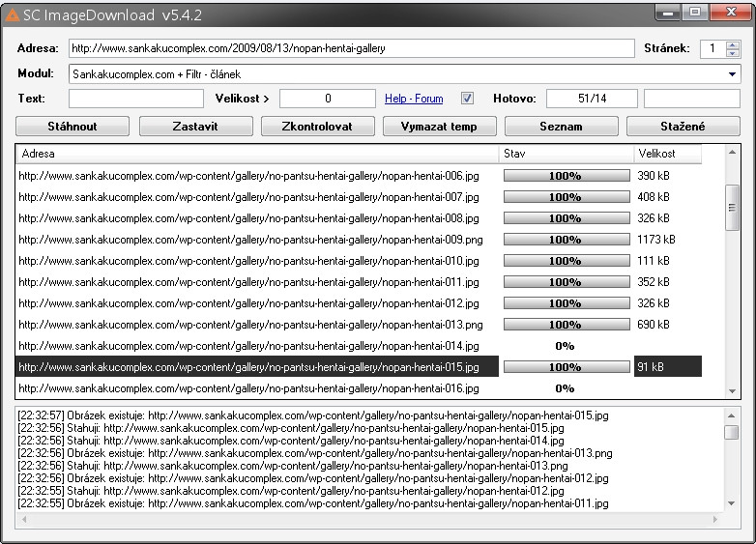Screen dimensions: 756x544
Task: Click the empty field right of Hotovo
Action: (692, 99)
